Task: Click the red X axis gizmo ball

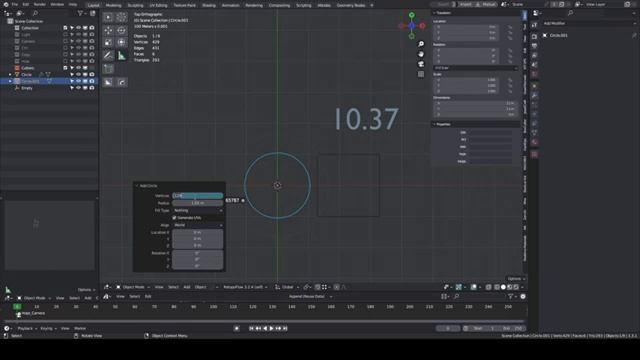Action: (422, 26)
